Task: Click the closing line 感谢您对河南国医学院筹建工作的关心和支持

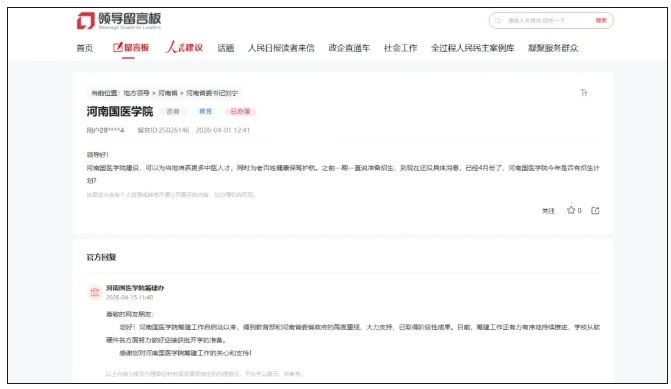Action: point(185,353)
